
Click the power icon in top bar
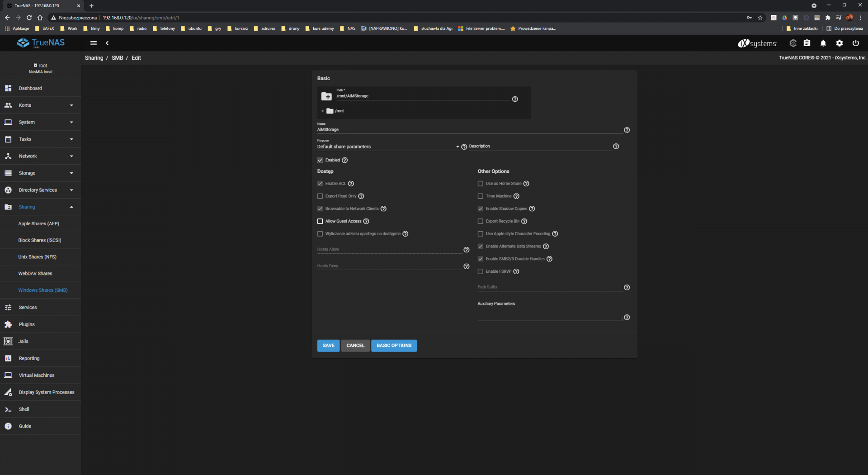[856, 43]
